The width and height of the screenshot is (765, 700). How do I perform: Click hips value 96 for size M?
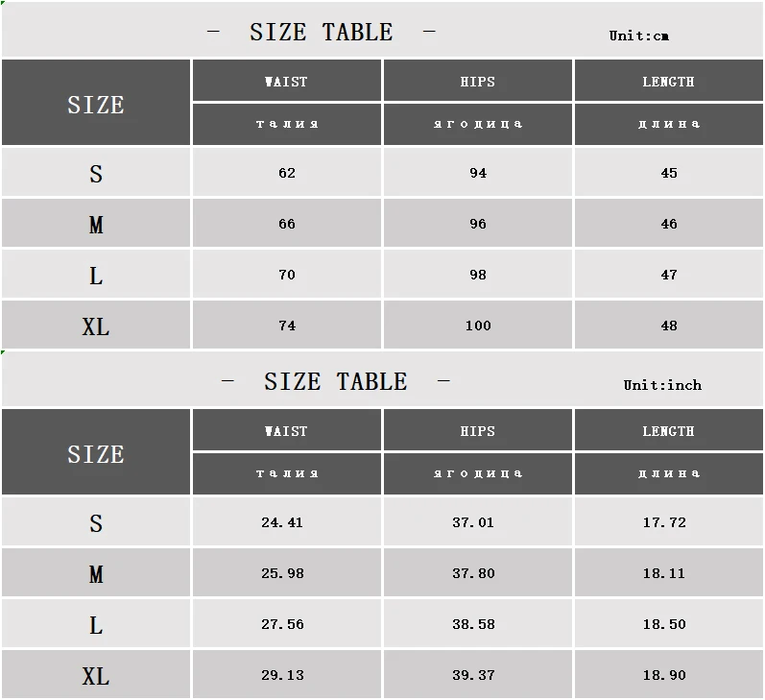pos(478,224)
